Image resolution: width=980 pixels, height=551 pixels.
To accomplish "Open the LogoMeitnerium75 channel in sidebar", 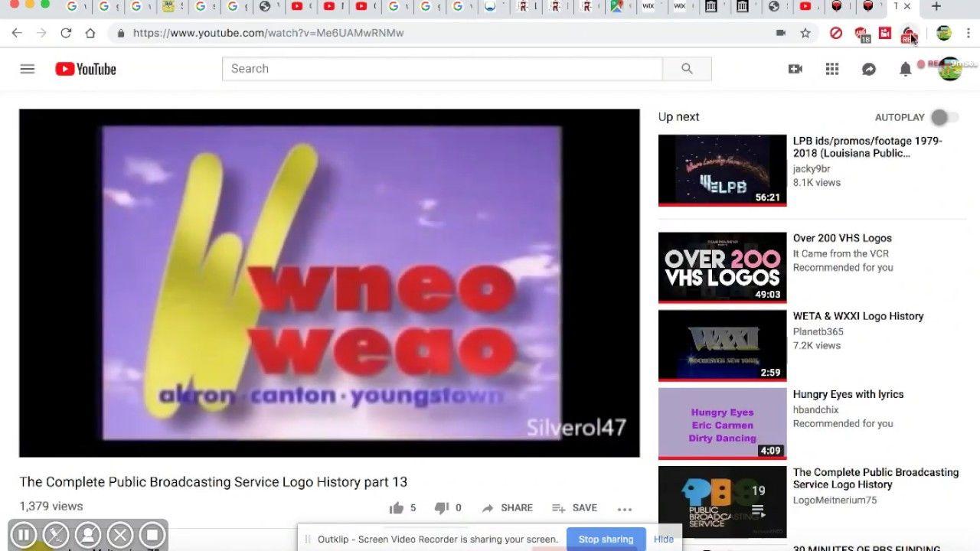I will (x=835, y=500).
